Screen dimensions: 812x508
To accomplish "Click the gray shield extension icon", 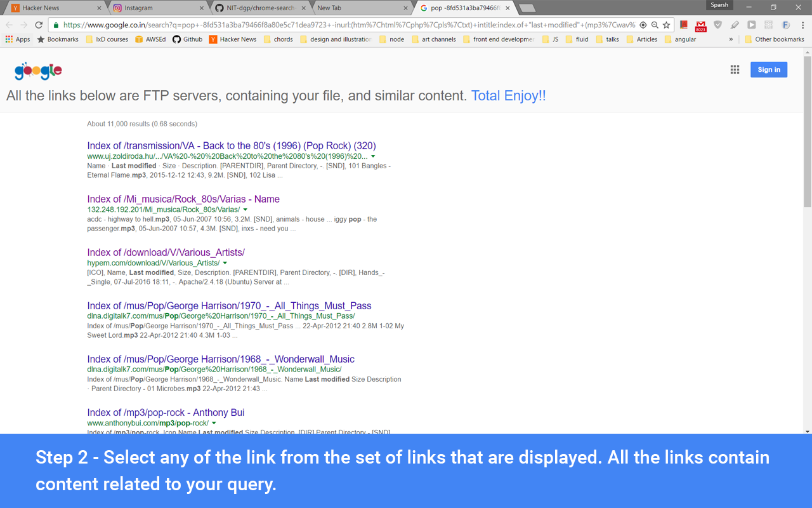I will [x=717, y=25].
